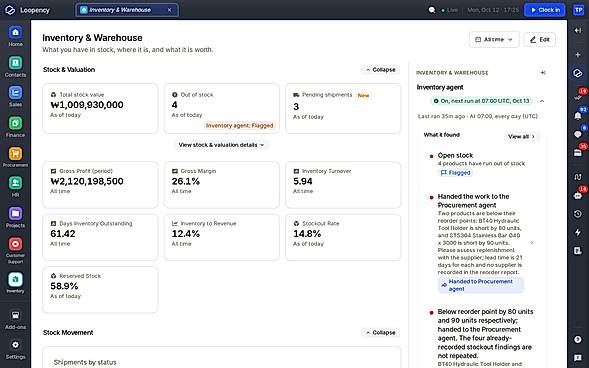The image size is (589, 368).
Task: Open the Home module in sidebar
Action: [15, 36]
